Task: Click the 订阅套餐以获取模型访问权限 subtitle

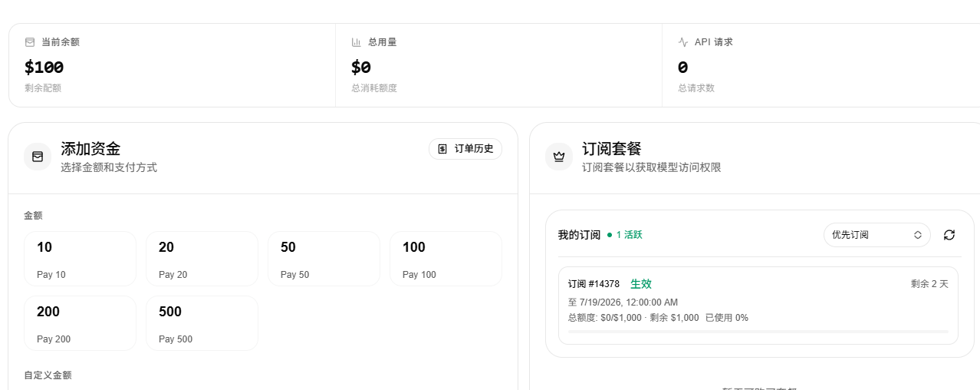Action: pos(651,167)
